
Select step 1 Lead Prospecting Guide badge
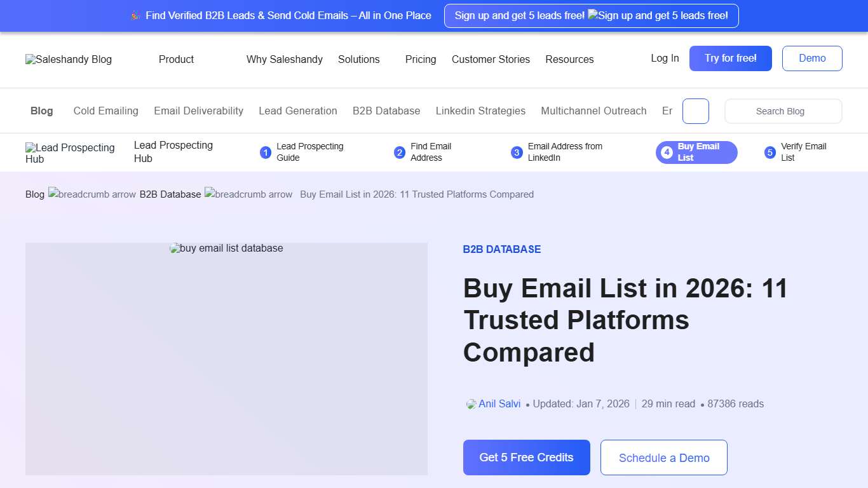pos(265,152)
